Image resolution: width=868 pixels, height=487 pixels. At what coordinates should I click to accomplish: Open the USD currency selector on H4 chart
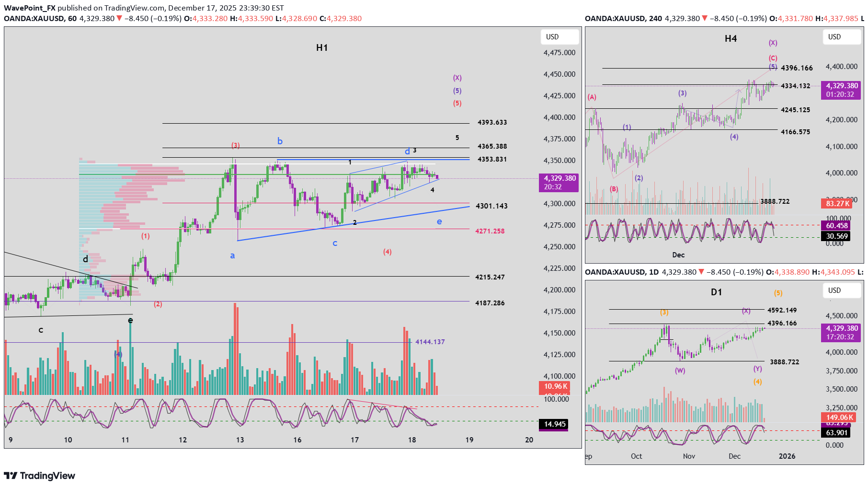point(834,37)
